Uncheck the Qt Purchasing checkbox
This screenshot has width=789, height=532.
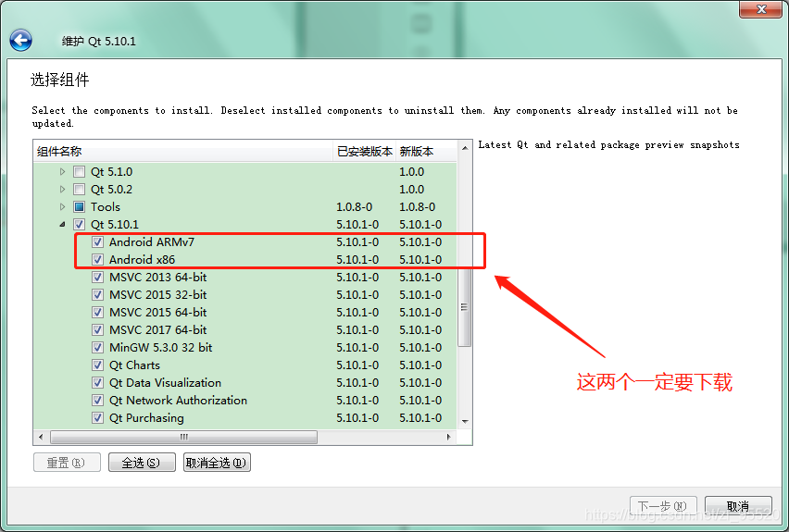coord(97,418)
